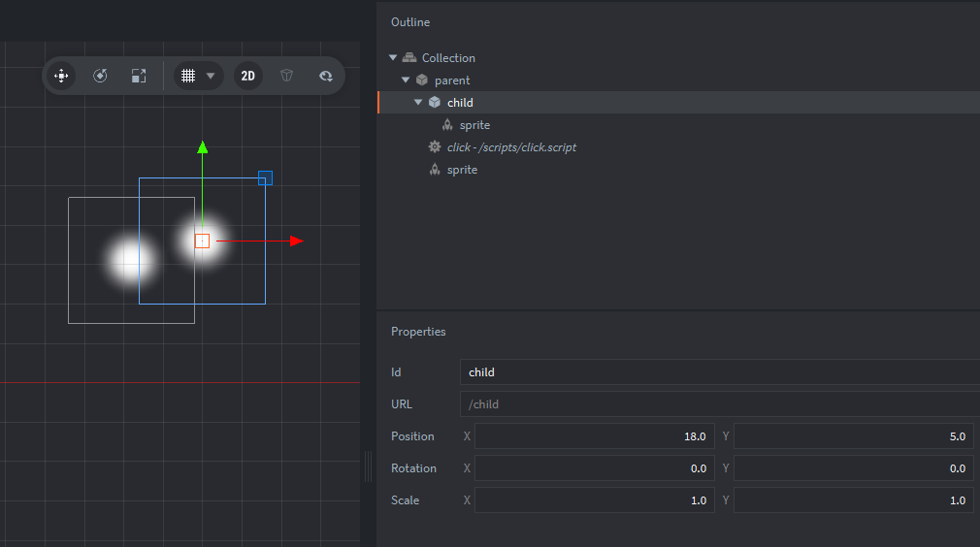Open the grid settings dropdown arrow
The height and width of the screenshot is (547, 980).
(211, 76)
